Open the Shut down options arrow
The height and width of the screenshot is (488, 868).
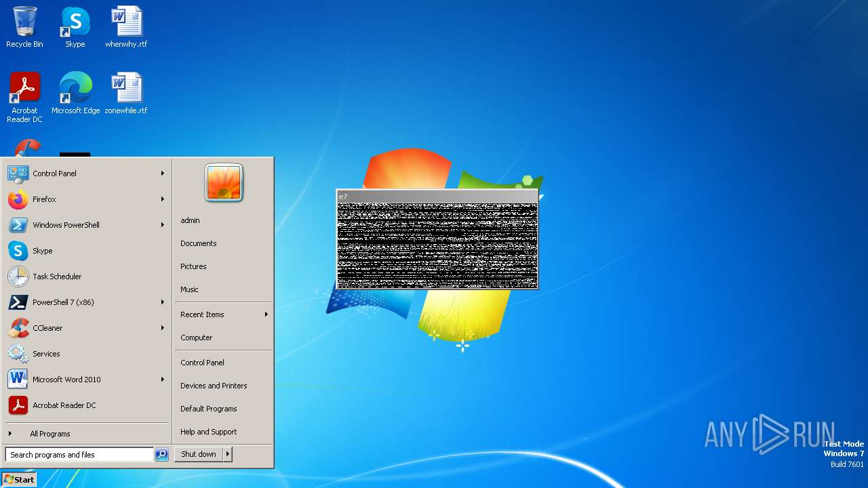pos(228,454)
